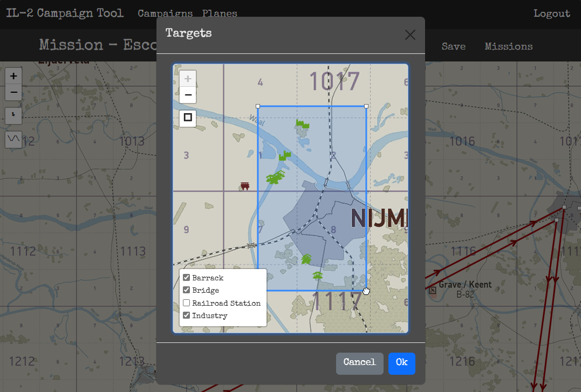Toggle the Industry checkbox off
Image resolution: width=581 pixels, height=392 pixels.
(x=187, y=315)
